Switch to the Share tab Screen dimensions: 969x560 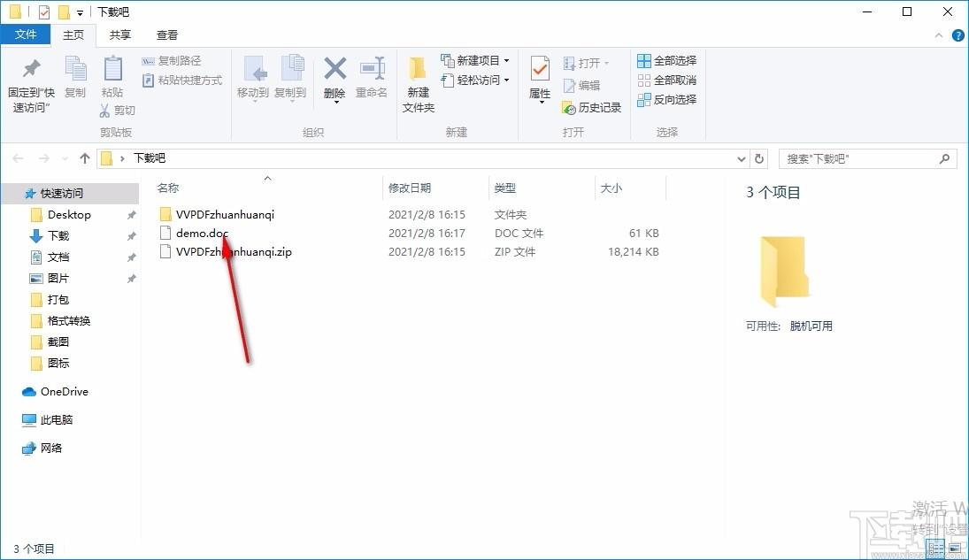pos(119,35)
